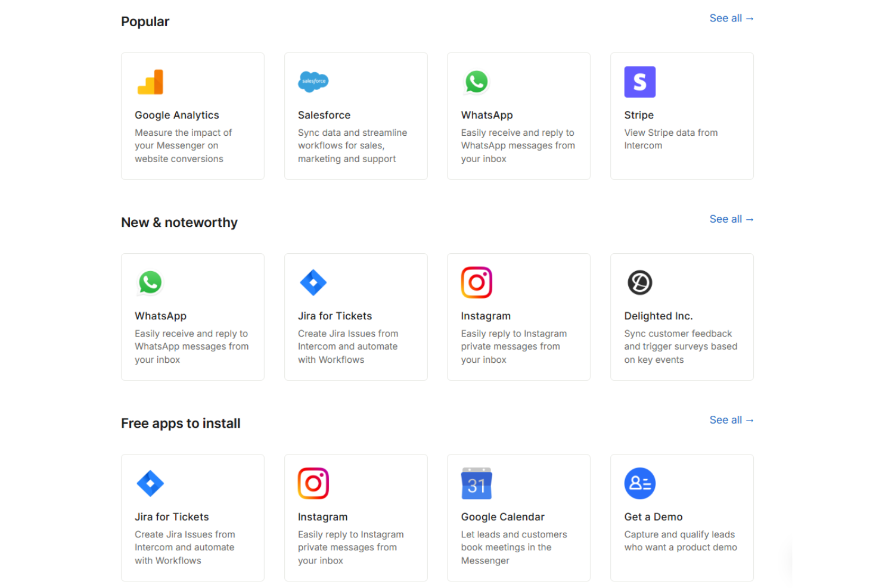The width and height of the screenshot is (882, 588).
Task: Click the Popular section heading
Action: [x=145, y=21]
